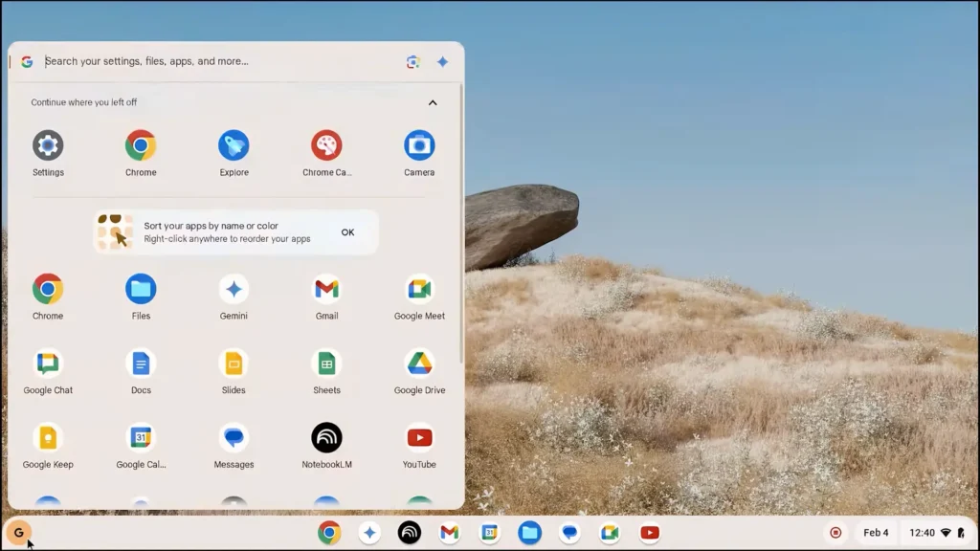The image size is (980, 551).
Task: Open quick settings from the 12:40 clock
Action: 937,533
